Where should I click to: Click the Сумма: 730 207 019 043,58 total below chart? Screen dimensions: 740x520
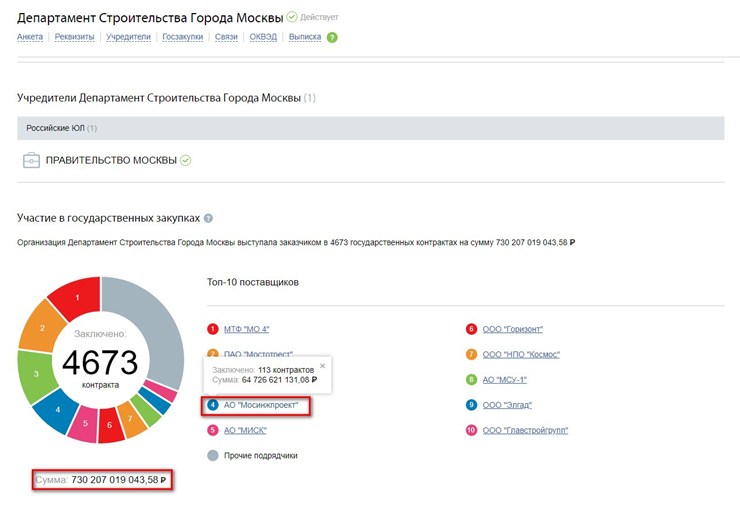tap(101, 480)
